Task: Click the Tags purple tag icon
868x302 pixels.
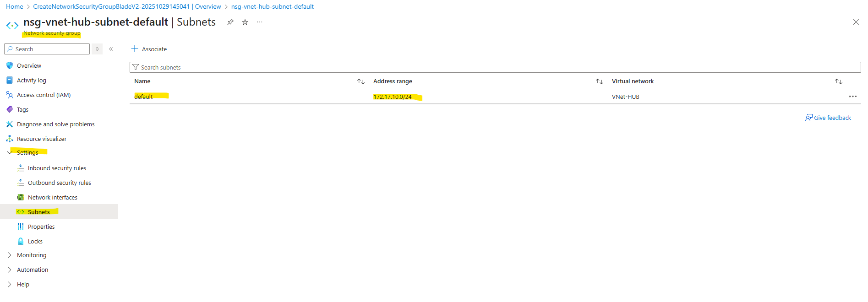Action: (x=10, y=110)
